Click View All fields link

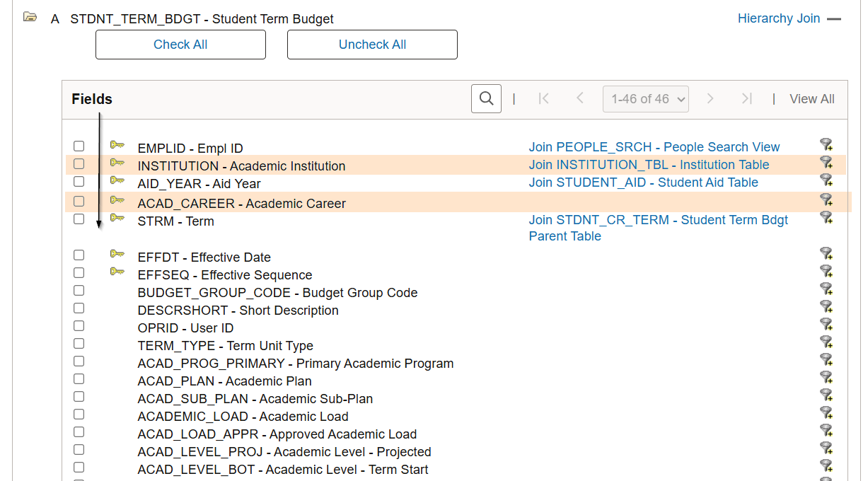811,99
